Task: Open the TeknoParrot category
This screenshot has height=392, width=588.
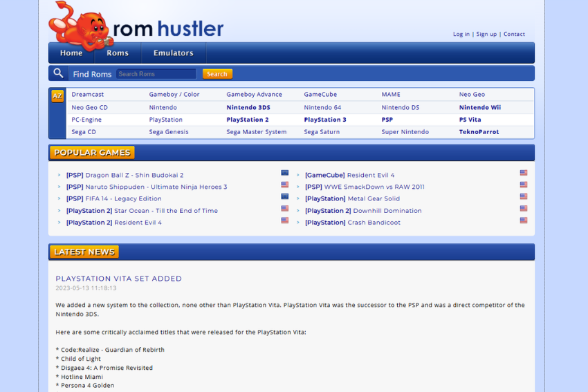Action: 479,132
